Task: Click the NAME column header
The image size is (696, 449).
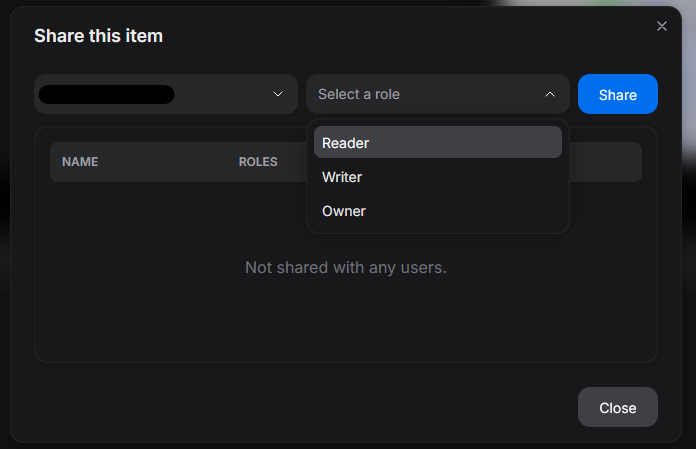Action: click(80, 161)
